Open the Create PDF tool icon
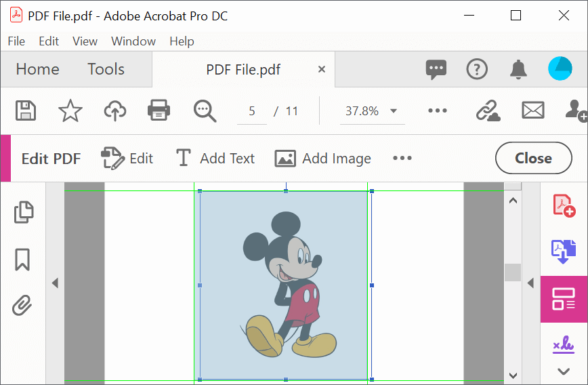 [x=564, y=205]
